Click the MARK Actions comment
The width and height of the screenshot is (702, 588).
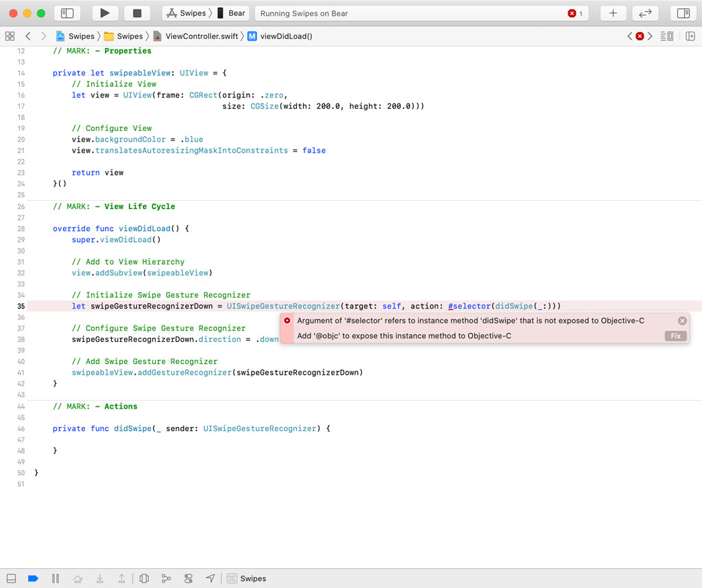click(x=95, y=406)
